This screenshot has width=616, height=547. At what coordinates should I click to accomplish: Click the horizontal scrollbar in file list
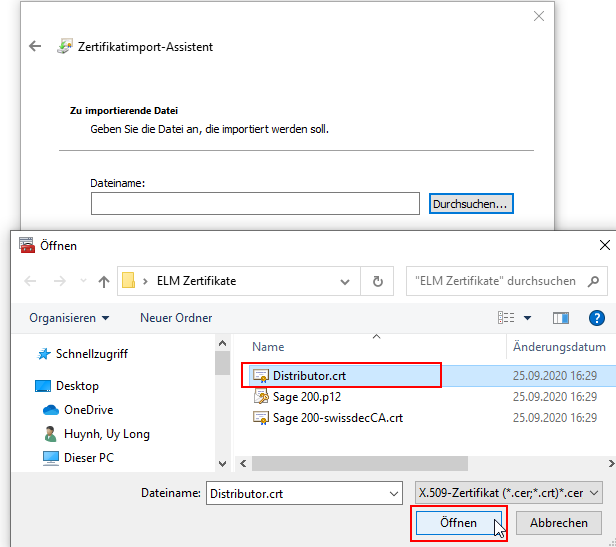point(360,464)
